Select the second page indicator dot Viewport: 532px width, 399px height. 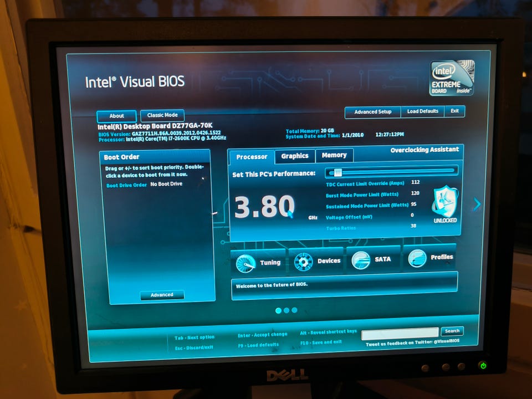287,310
